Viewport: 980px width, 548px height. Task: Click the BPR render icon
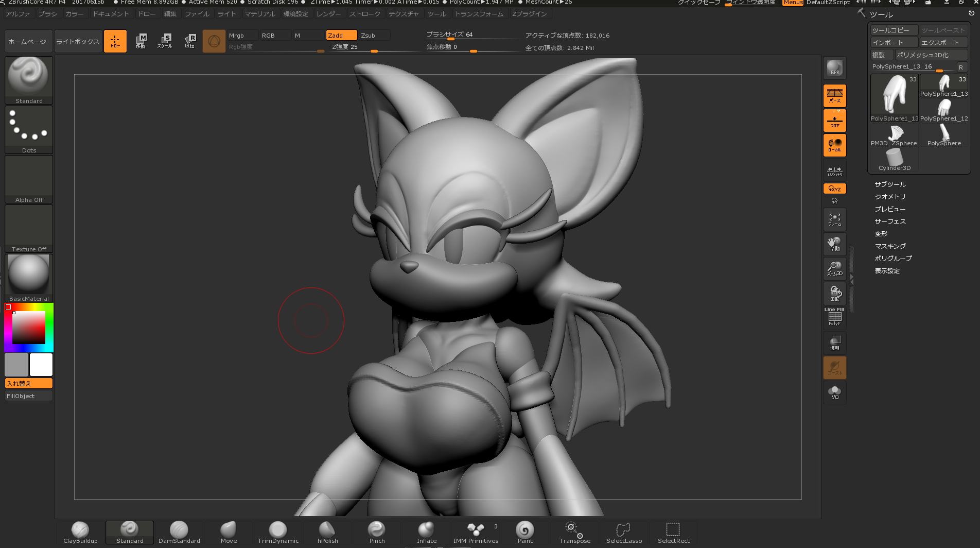pyautogui.click(x=834, y=68)
